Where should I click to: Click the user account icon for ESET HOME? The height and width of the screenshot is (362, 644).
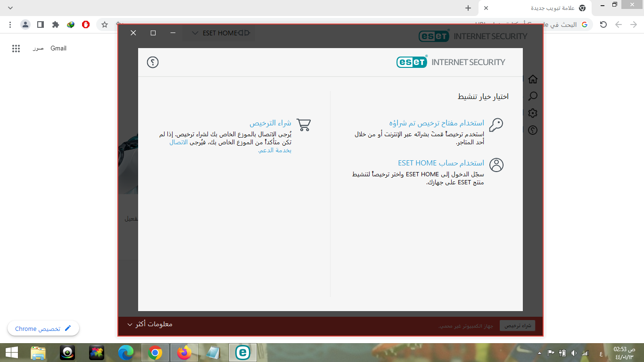point(496,165)
